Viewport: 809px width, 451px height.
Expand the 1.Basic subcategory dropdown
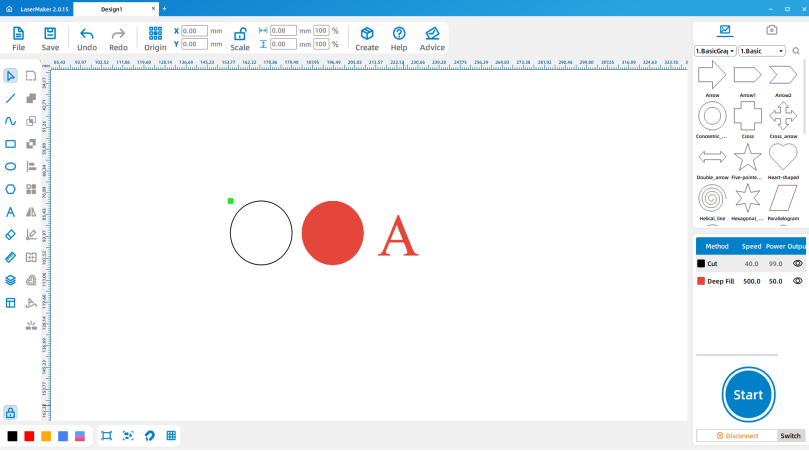click(x=762, y=51)
